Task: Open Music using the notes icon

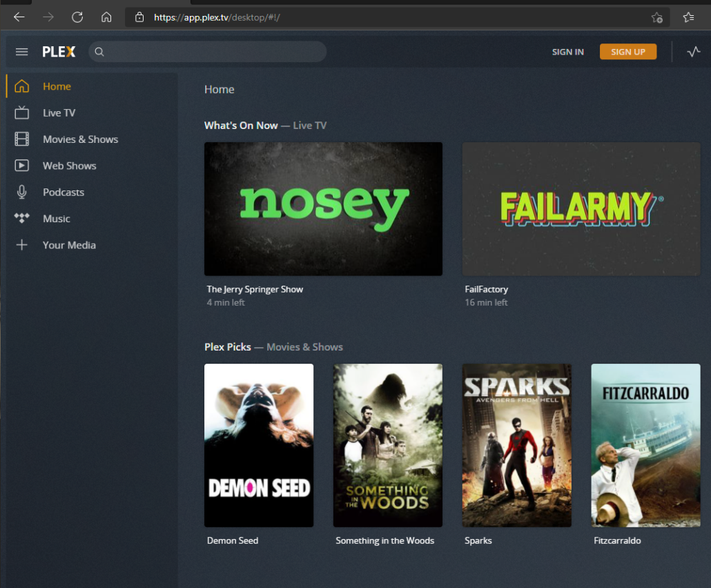Action: [x=21, y=218]
